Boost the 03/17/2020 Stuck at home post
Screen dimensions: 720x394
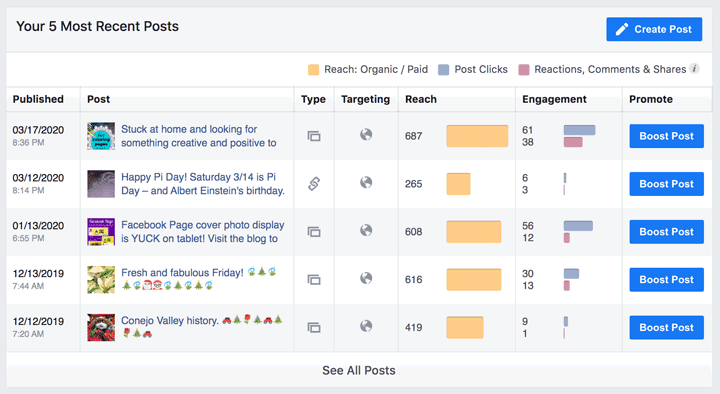[666, 136]
